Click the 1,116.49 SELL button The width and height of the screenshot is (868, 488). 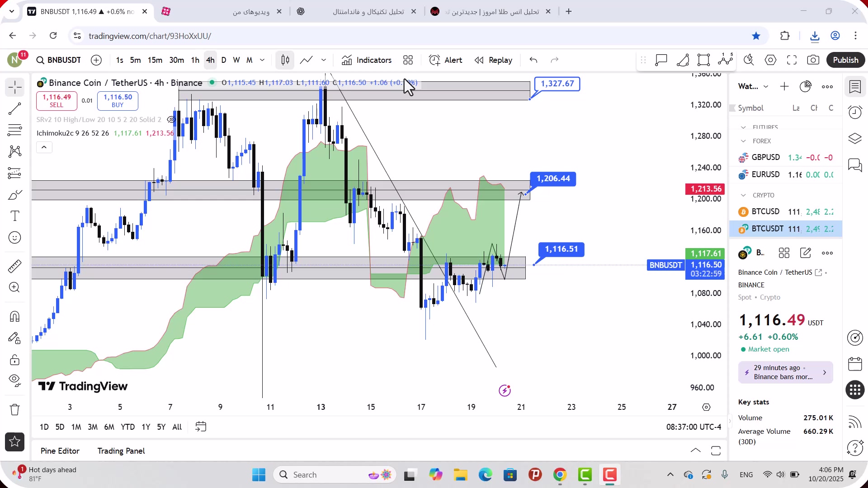click(57, 101)
